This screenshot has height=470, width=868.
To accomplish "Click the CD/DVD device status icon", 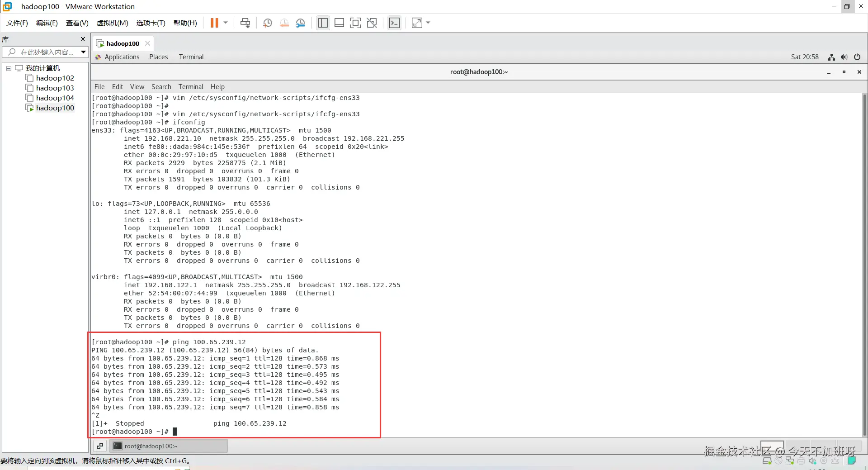I will (x=778, y=461).
